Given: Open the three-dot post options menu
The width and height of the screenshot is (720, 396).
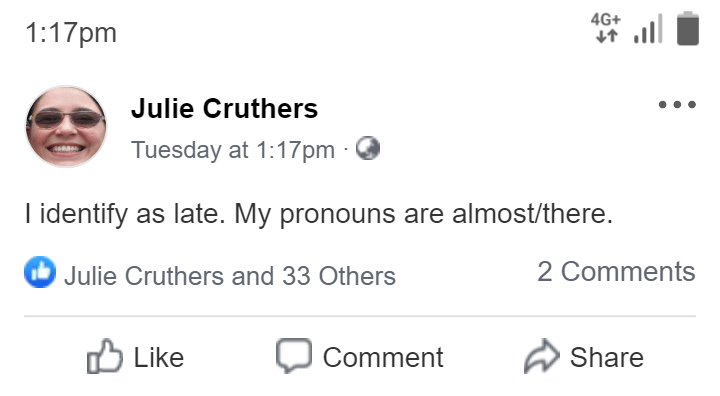Looking at the screenshot, I should point(677,105).
